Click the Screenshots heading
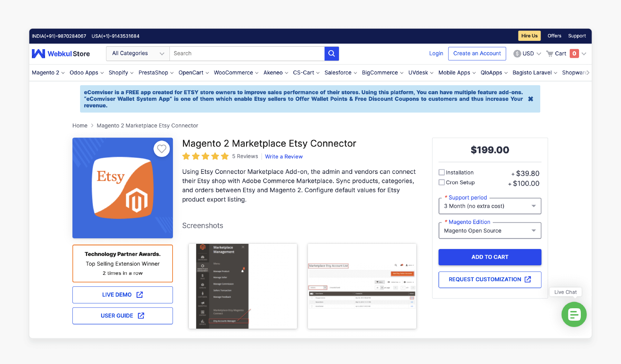Screen dimensions: 621x364 tap(203, 225)
